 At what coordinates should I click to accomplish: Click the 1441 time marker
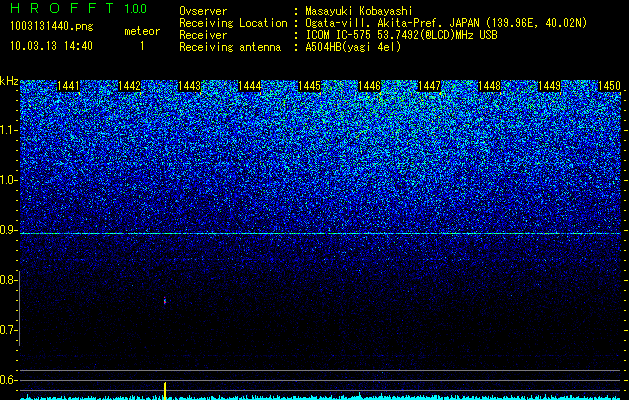pyautogui.click(x=69, y=86)
